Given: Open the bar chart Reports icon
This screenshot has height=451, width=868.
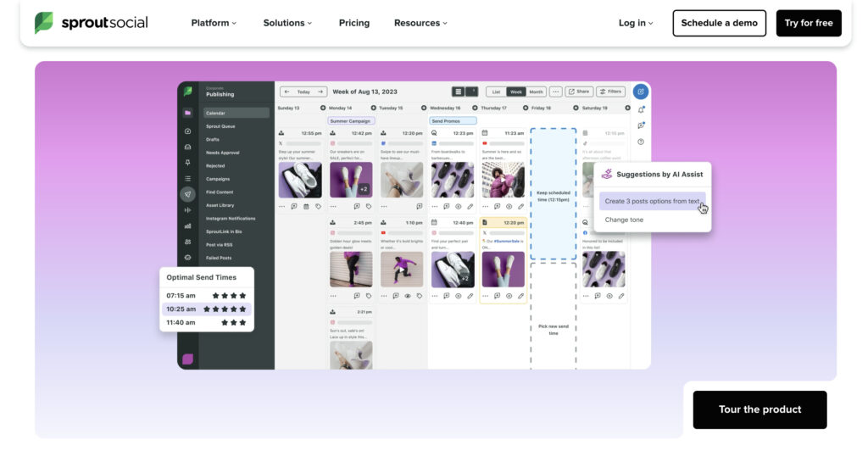Looking at the screenshot, I should pos(187,225).
